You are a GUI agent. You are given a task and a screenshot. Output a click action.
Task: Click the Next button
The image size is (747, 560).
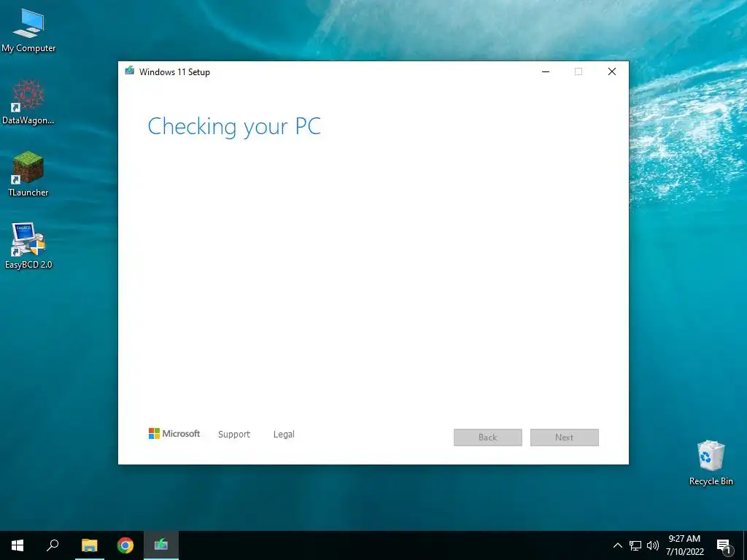[x=565, y=437]
